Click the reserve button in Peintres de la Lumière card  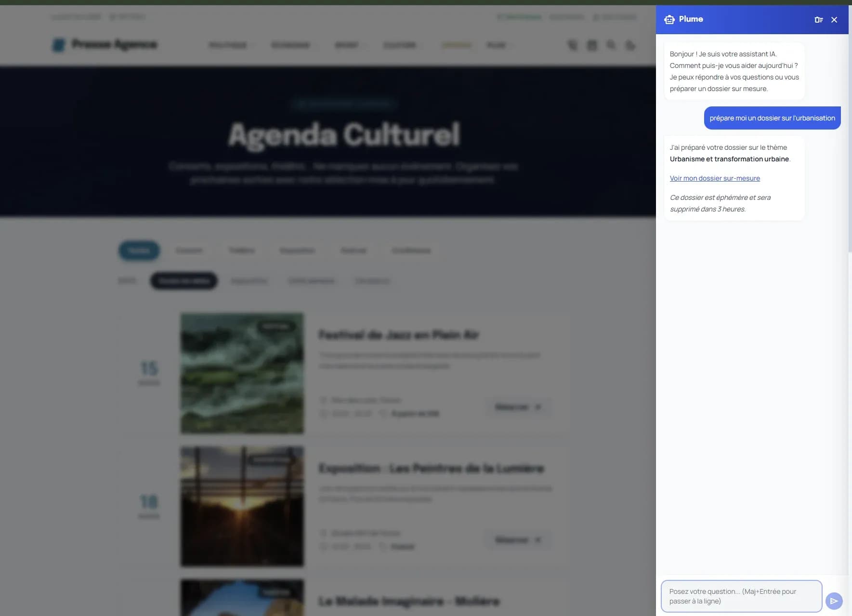[518, 540]
